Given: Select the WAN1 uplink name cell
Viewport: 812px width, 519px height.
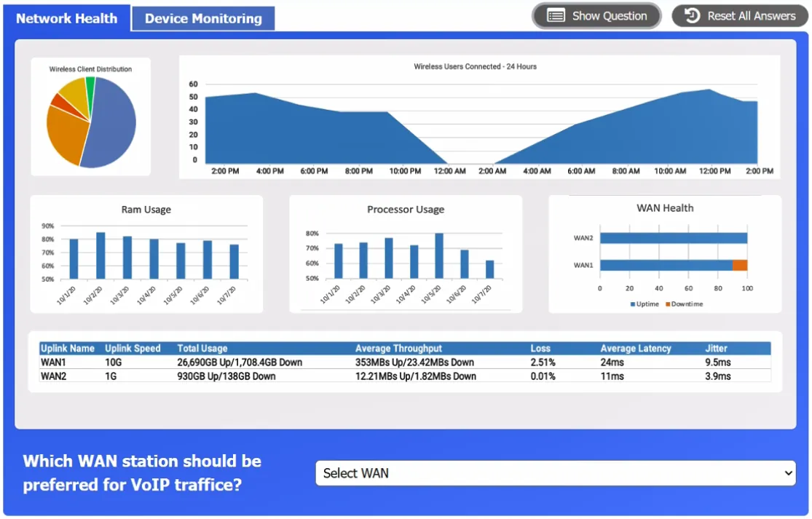Looking at the screenshot, I should 53,362.
